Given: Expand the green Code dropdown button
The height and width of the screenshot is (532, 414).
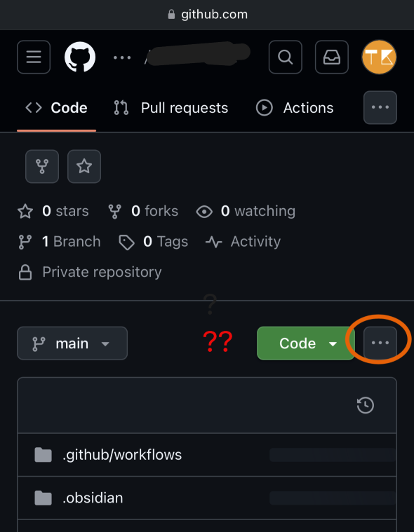Looking at the screenshot, I should tap(306, 343).
